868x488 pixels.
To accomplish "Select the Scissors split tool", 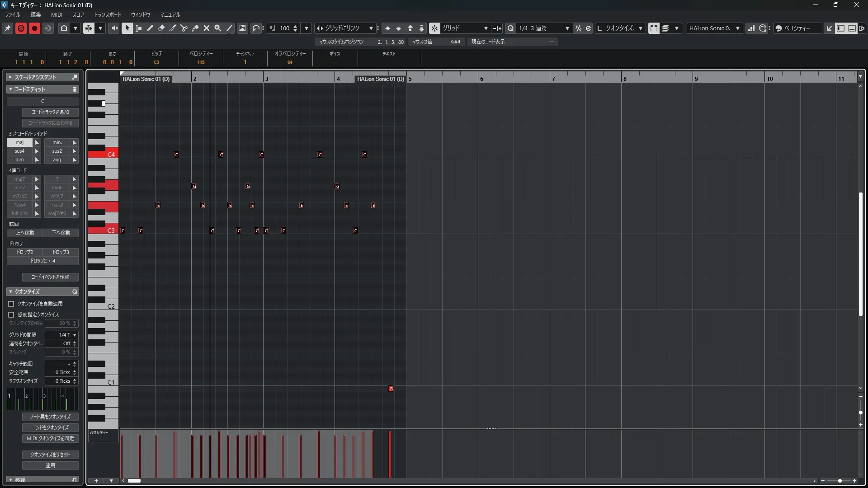I will [184, 28].
